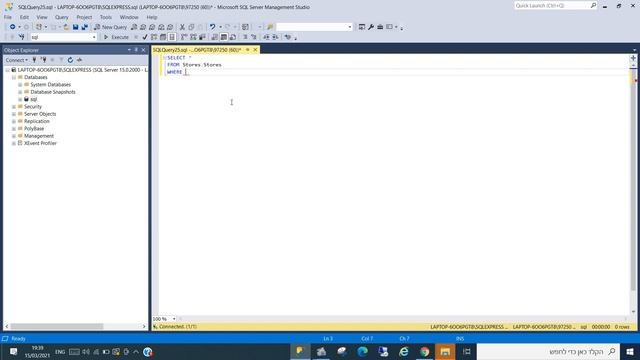
Task: Click the Activity Monitor icon in Object Explorer
Action: click(79, 60)
